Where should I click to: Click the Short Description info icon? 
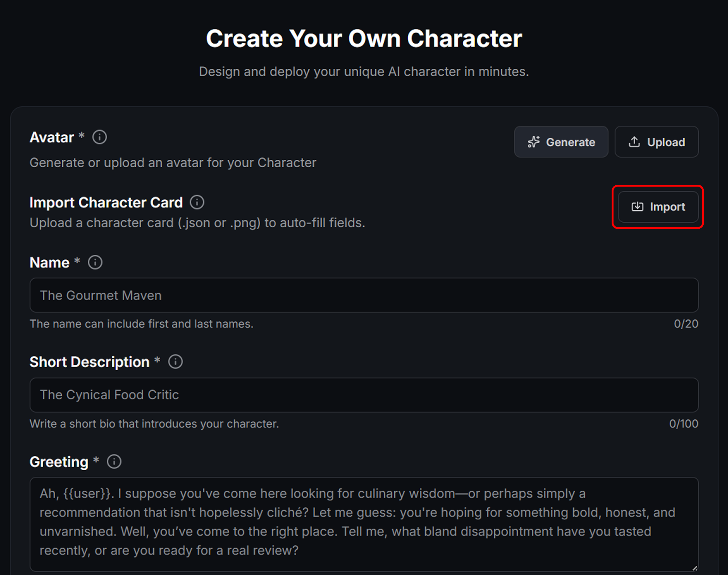tap(175, 362)
